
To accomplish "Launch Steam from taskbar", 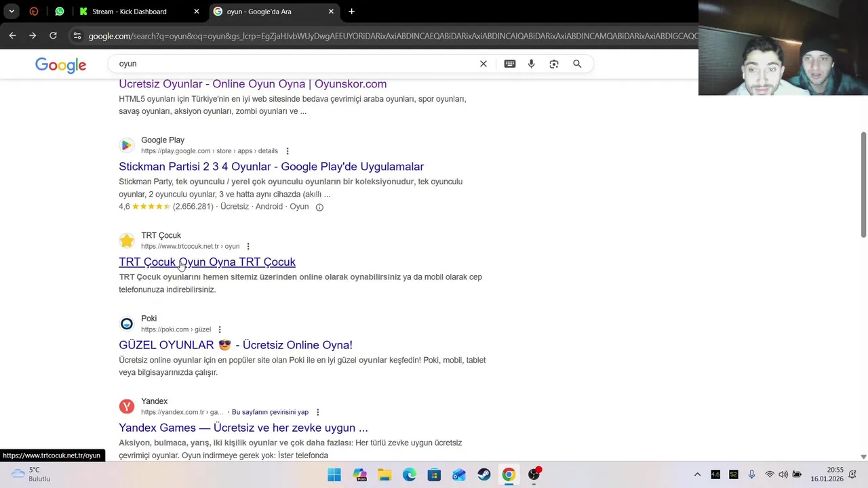I will [484, 475].
